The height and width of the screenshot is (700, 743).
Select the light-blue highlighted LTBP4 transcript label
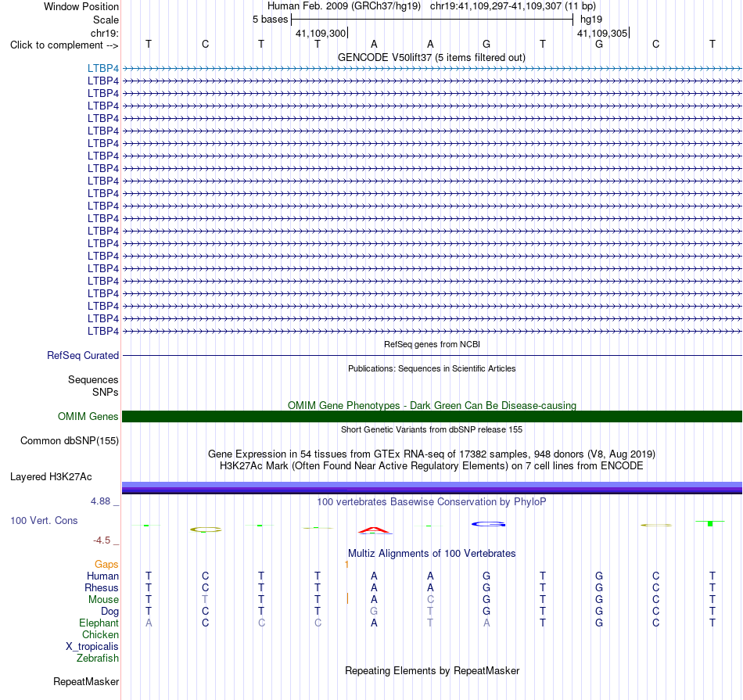[102, 68]
